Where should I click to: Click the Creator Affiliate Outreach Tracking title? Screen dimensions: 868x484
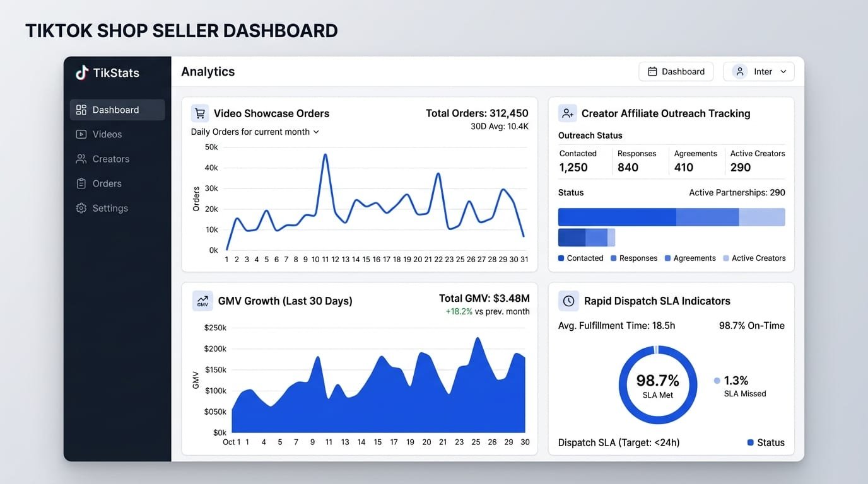666,113
